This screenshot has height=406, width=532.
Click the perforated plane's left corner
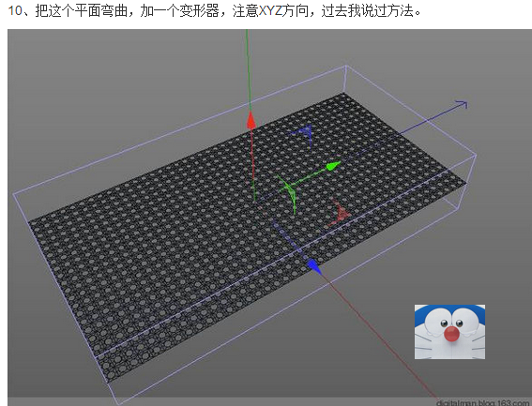click(x=29, y=222)
